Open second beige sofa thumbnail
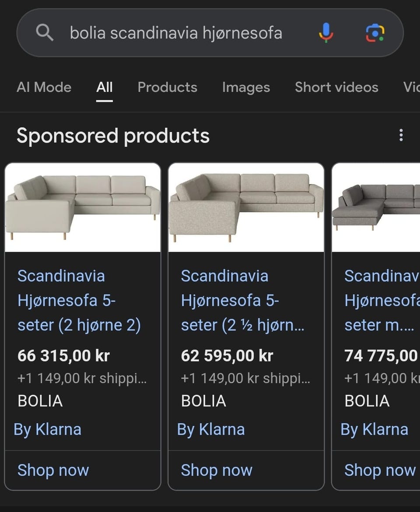This screenshot has height=512, width=420. [x=246, y=207]
